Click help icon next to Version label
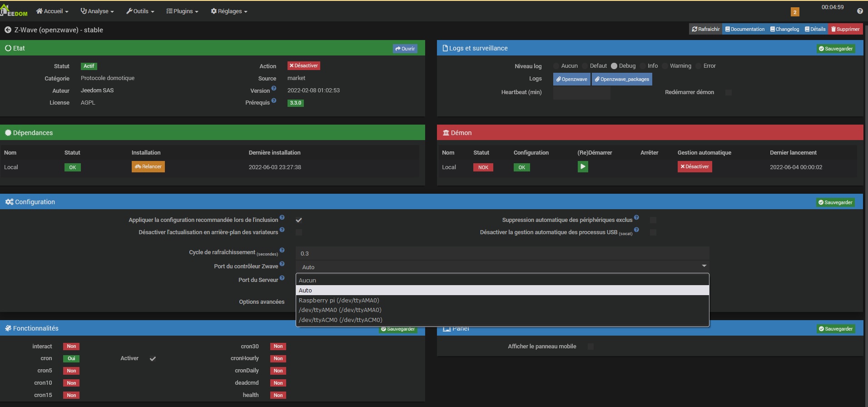This screenshot has height=407, width=868. click(274, 88)
